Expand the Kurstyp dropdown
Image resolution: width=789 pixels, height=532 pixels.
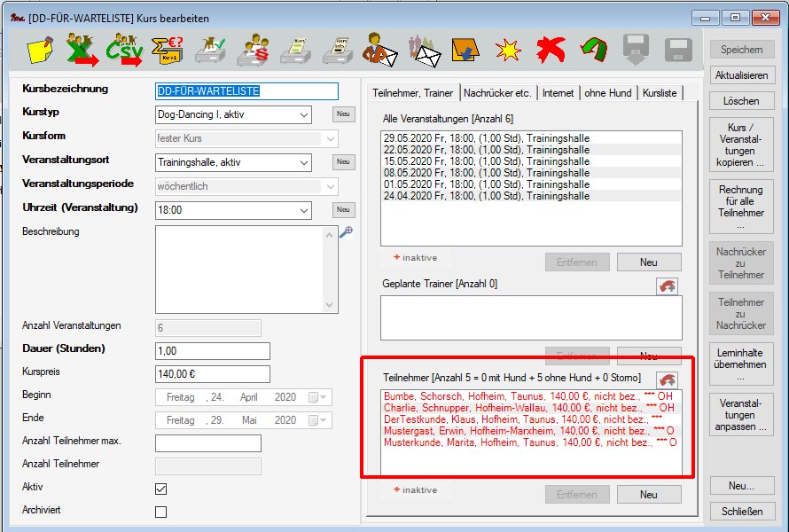pos(304,114)
